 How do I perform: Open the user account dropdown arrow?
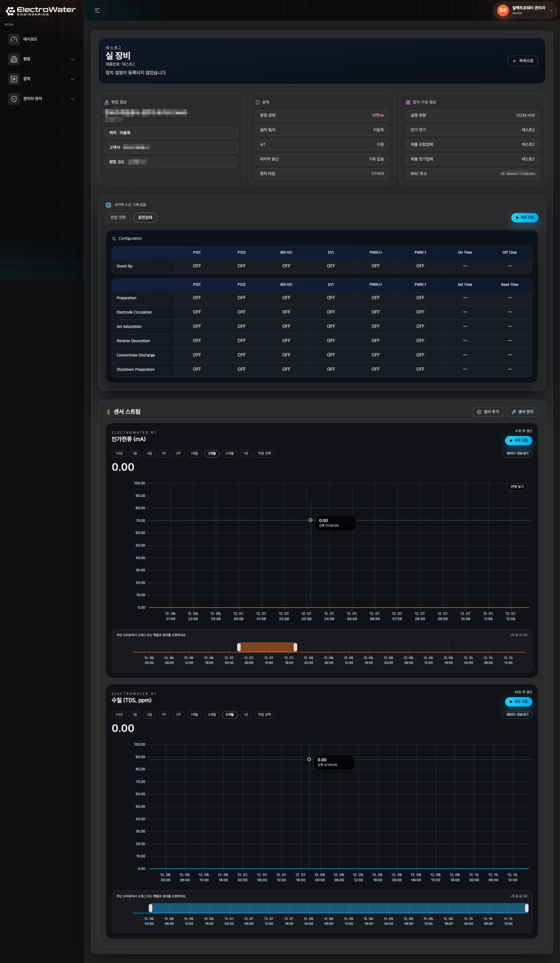coord(551,11)
